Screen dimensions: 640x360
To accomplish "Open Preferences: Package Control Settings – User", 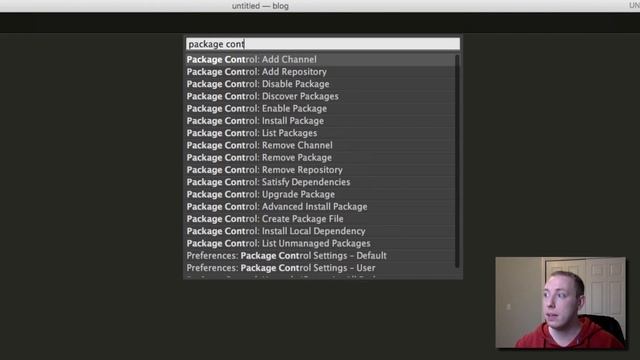I will 320,268.
